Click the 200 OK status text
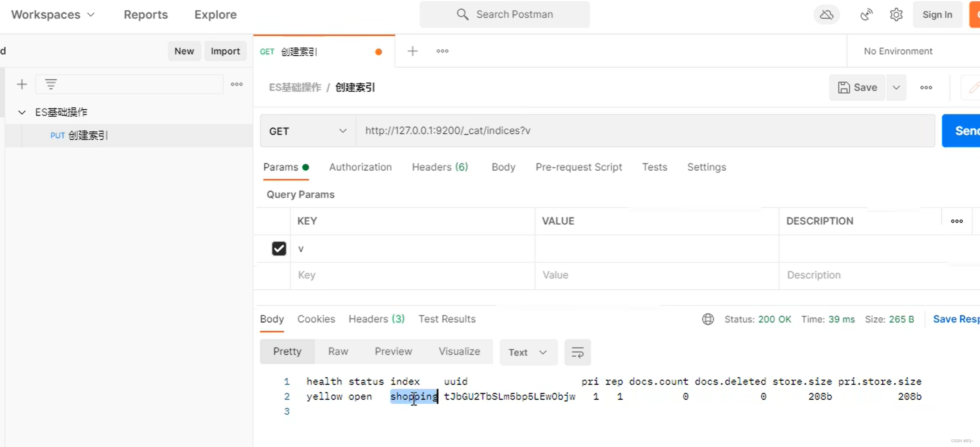The height and width of the screenshot is (447, 980). 775,319
